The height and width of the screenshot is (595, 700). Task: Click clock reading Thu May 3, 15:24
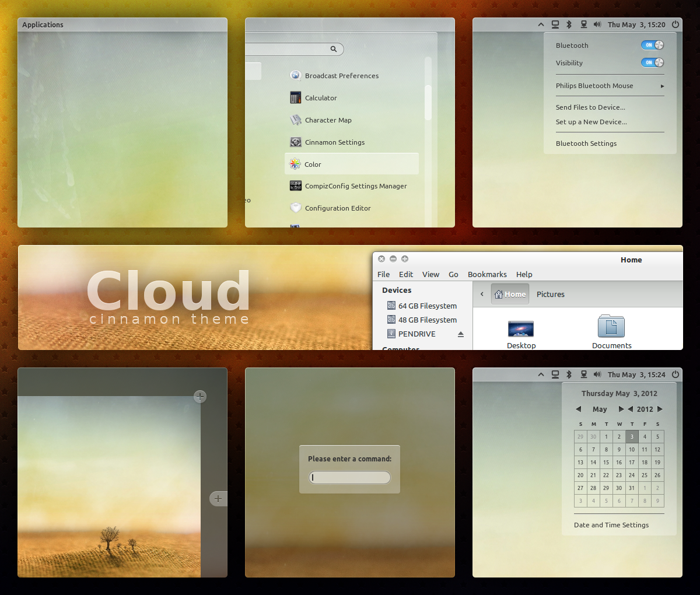point(636,374)
